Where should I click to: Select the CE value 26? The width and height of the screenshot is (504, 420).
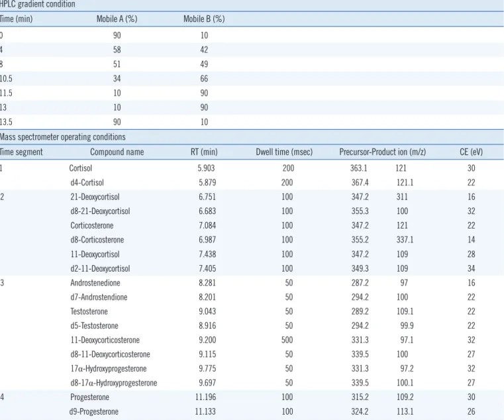tap(471, 411)
